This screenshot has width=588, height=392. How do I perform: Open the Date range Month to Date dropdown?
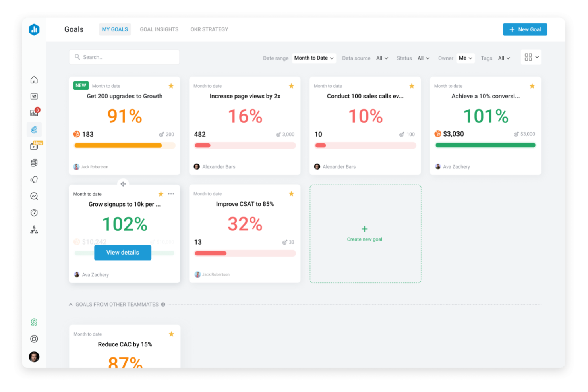(x=314, y=58)
